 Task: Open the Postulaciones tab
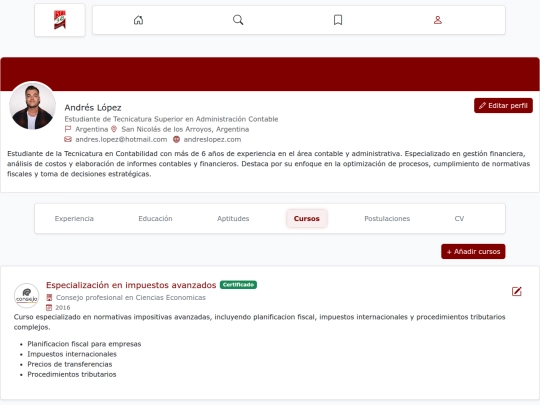387,218
